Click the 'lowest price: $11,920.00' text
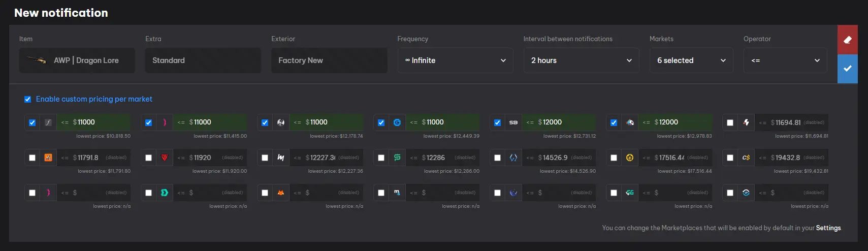This screenshot has height=251, width=868. (219, 171)
